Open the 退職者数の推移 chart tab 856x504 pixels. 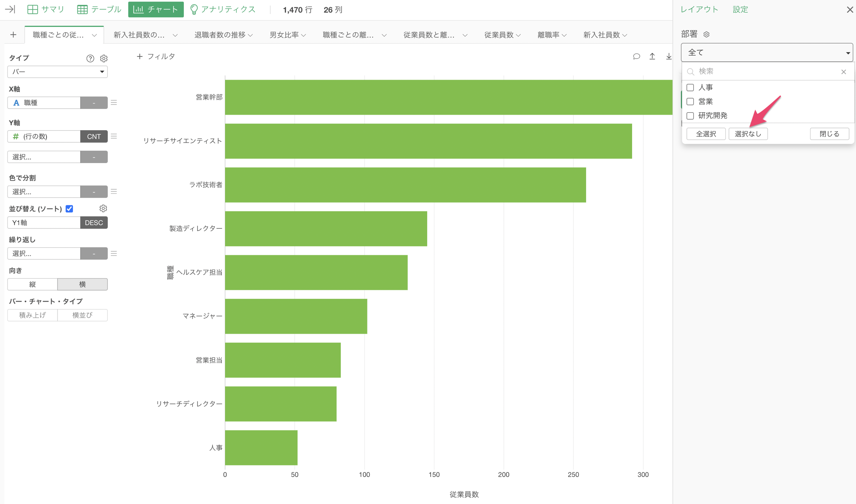pos(220,35)
